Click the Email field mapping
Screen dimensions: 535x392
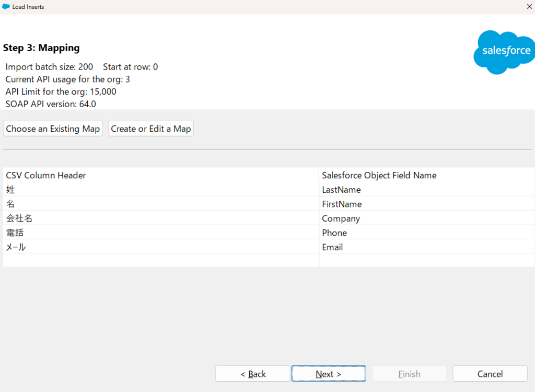[x=332, y=247]
